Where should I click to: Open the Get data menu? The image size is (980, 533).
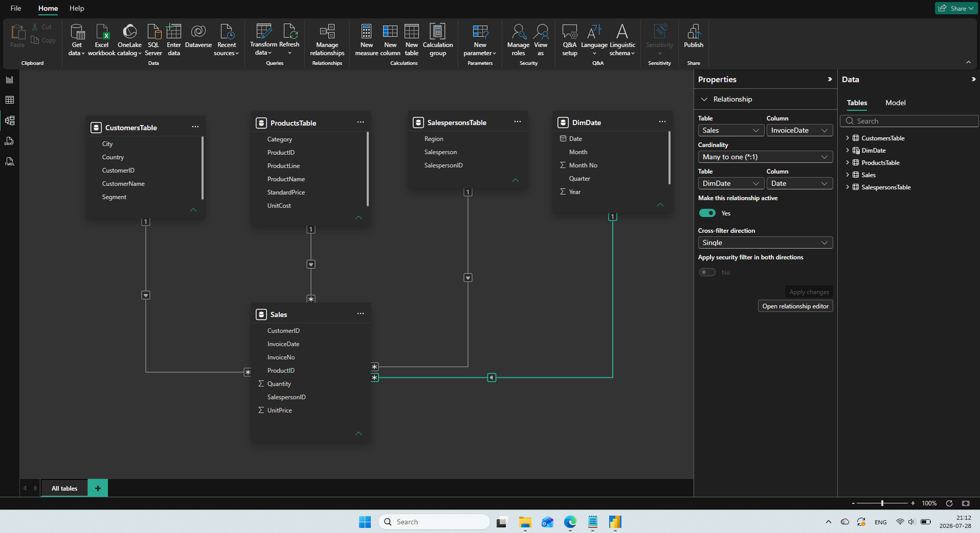77,40
